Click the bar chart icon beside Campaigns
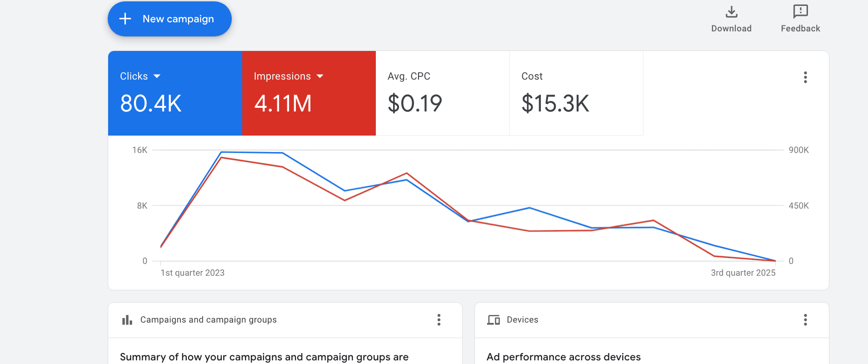This screenshot has height=364, width=868. tap(127, 320)
